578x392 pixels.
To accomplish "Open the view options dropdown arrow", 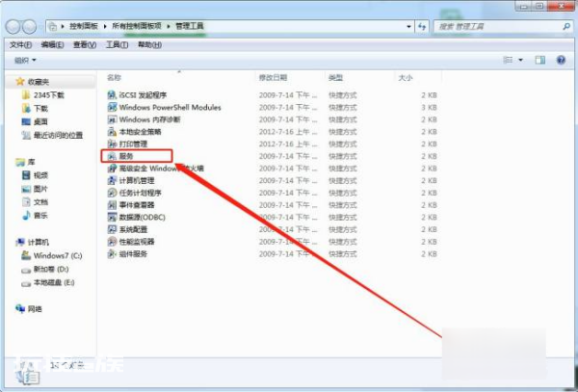I will click(x=520, y=60).
